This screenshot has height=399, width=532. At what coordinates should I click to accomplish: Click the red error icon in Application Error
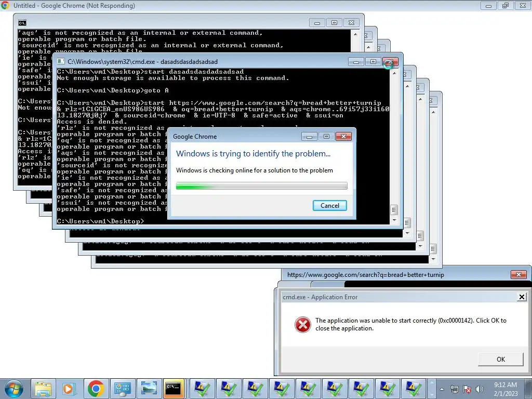tap(303, 325)
